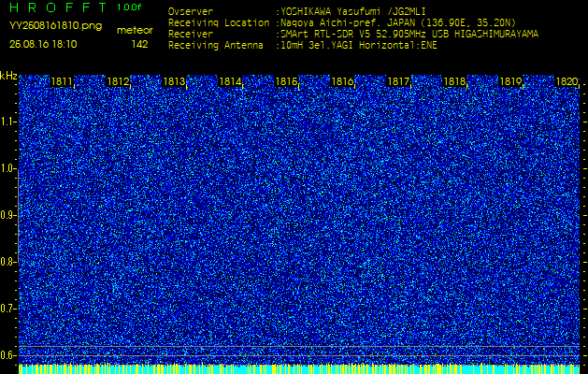Screen dimensions: 588x374
Task: Click the 1819 time marker
Action: pyautogui.click(x=510, y=81)
